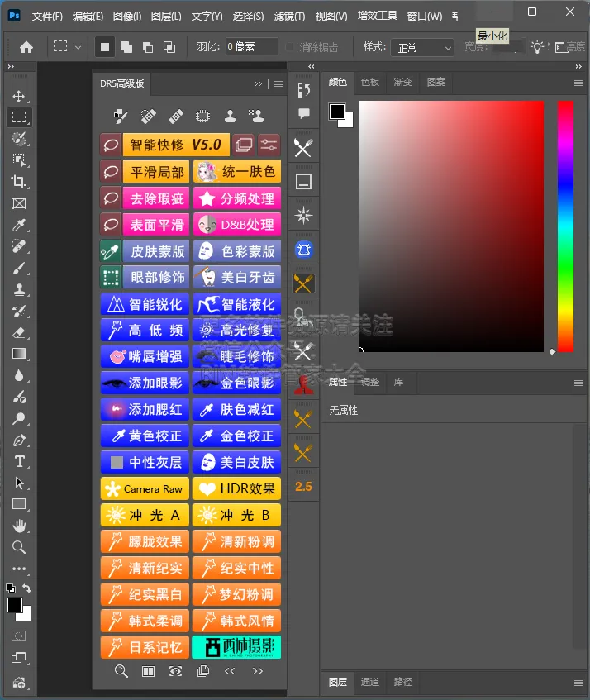This screenshot has width=590, height=700.
Task: Click the 统一肤色 button
Action: click(x=237, y=171)
